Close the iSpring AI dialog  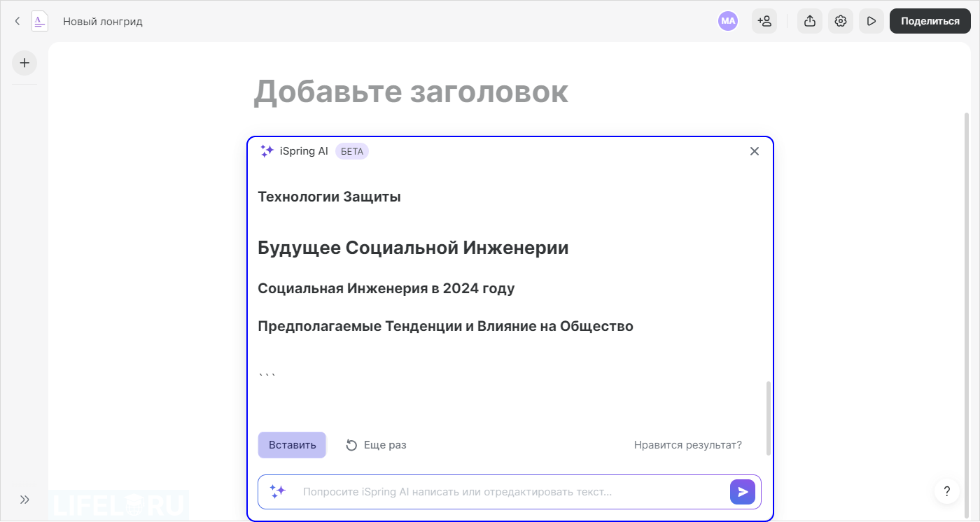pyautogui.click(x=754, y=151)
